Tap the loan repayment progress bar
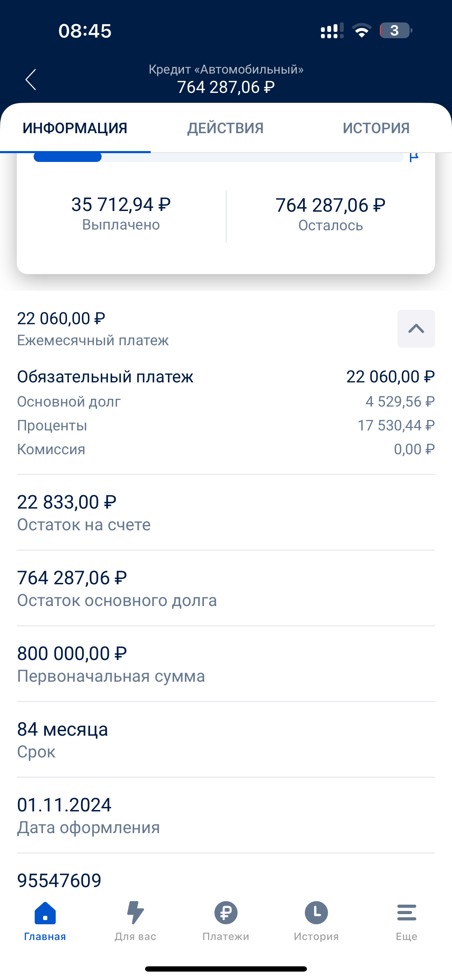 [218, 157]
